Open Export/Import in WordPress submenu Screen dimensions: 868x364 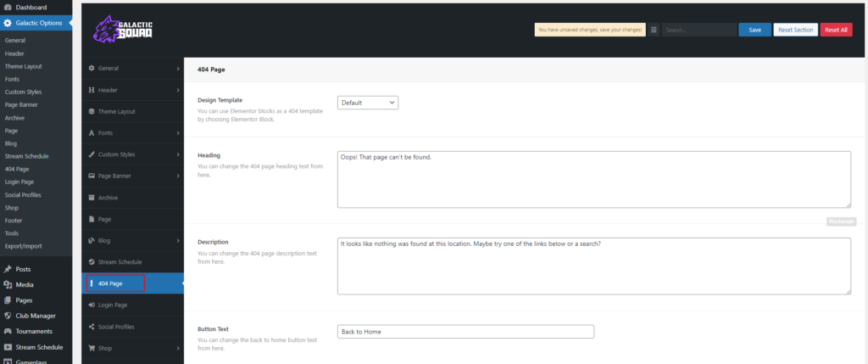(x=23, y=246)
